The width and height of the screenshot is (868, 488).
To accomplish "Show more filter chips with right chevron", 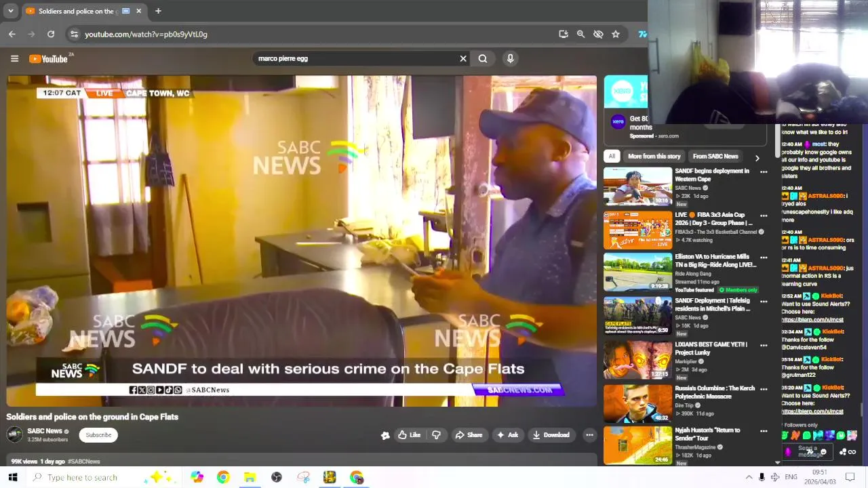I will (x=757, y=157).
